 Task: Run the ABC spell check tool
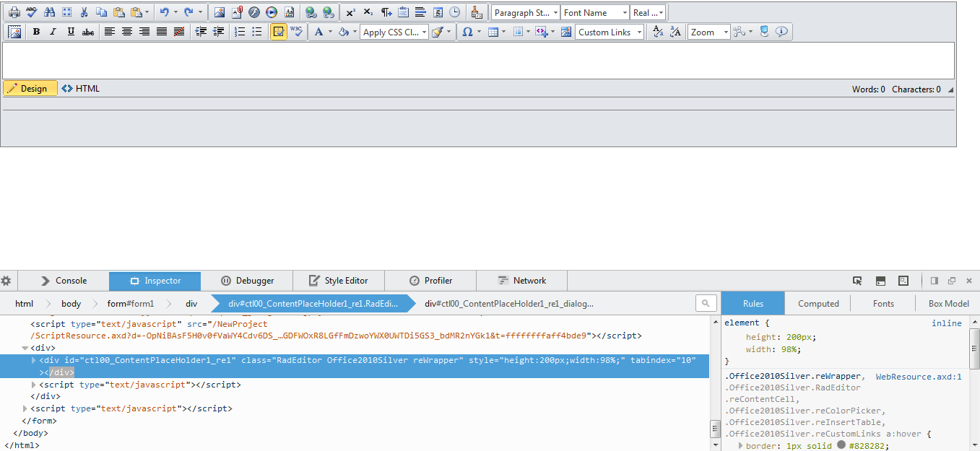(x=32, y=12)
